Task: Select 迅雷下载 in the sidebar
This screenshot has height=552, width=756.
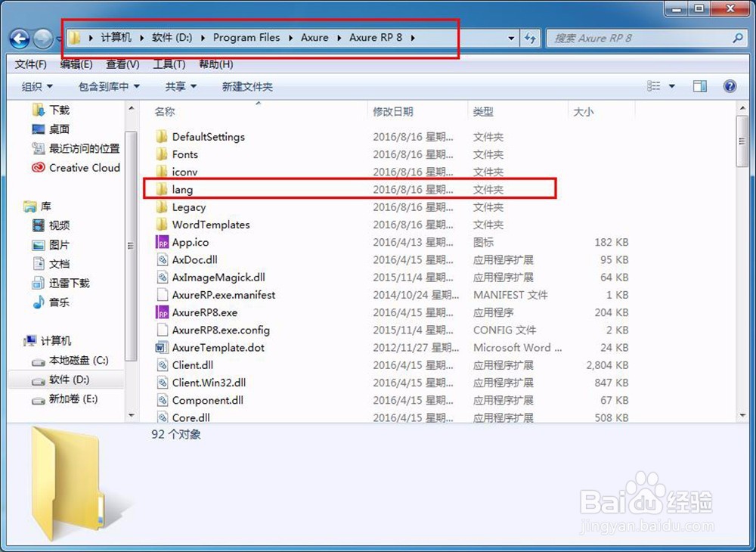Action: [60, 283]
